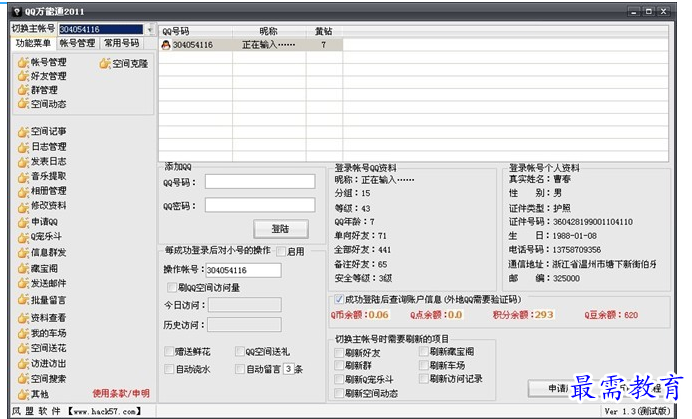Expand the 切换主帐号 dropdown arrow

[x=150, y=30]
